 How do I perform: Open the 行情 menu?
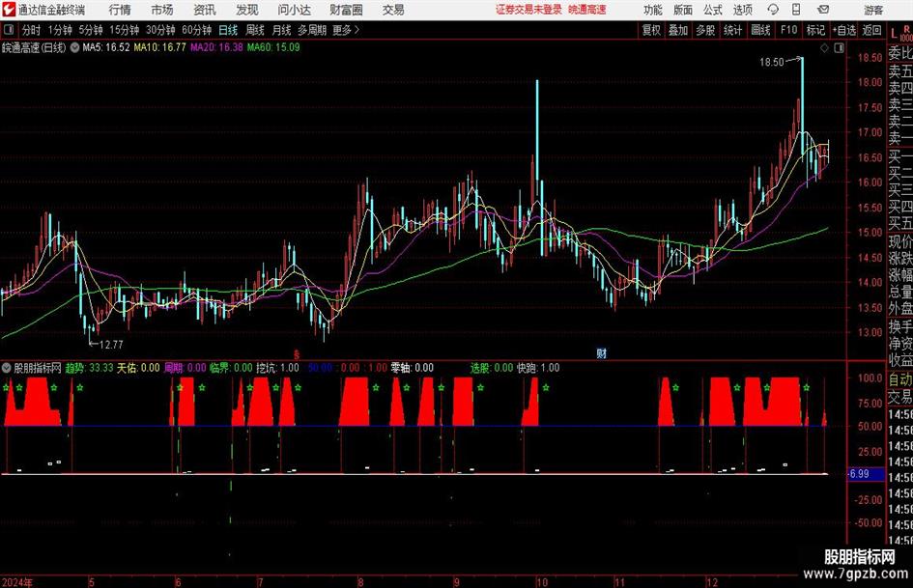coord(120,10)
